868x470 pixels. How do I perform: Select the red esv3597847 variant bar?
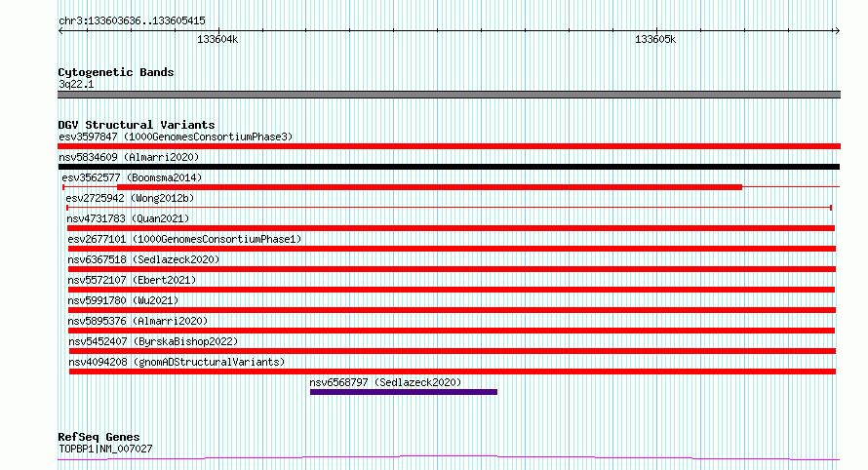tap(449, 146)
